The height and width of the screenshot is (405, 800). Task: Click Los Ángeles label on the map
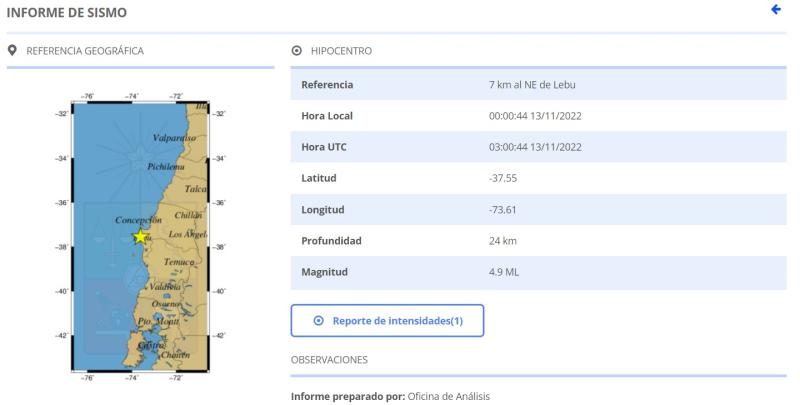[x=188, y=234]
